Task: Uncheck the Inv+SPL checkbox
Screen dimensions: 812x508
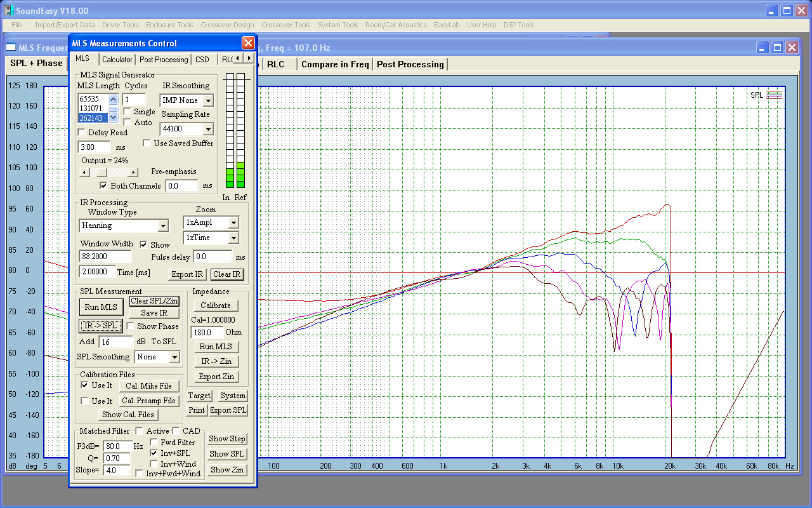Action: (154, 453)
